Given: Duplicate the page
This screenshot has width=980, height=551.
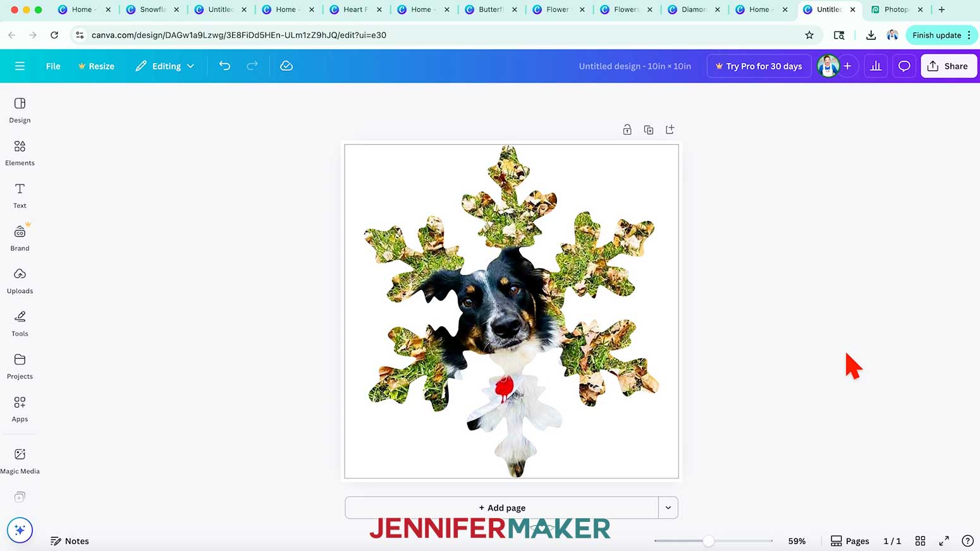Looking at the screenshot, I should 649,130.
